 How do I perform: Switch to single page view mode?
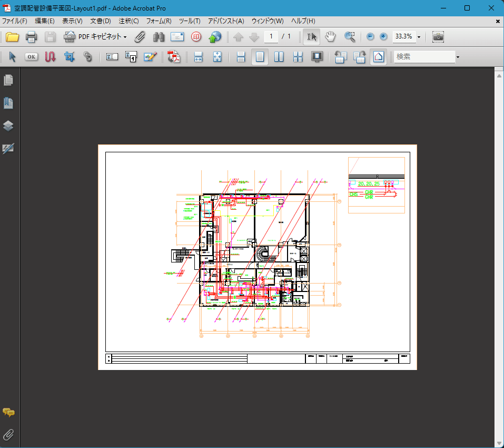pyautogui.click(x=259, y=56)
